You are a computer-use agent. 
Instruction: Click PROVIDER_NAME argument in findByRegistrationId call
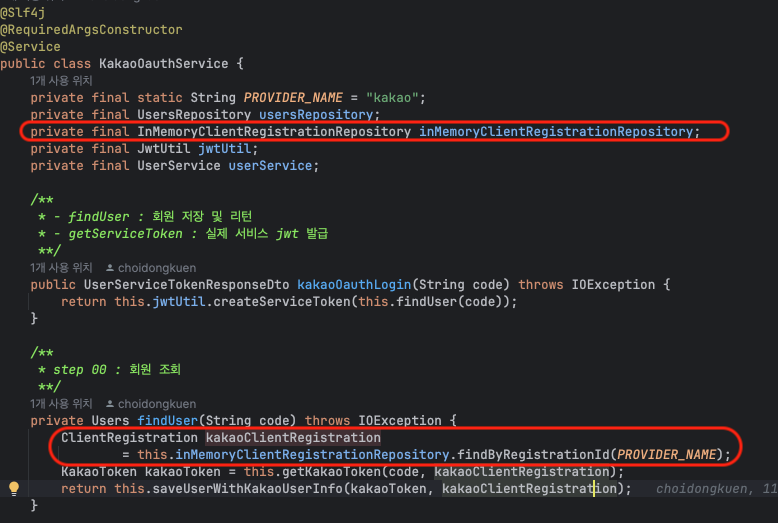(x=666, y=455)
